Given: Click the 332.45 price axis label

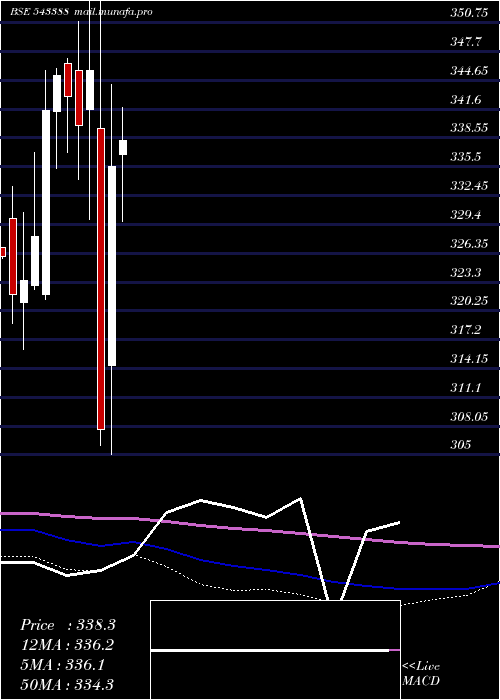Looking at the screenshot, I should [x=469, y=186].
